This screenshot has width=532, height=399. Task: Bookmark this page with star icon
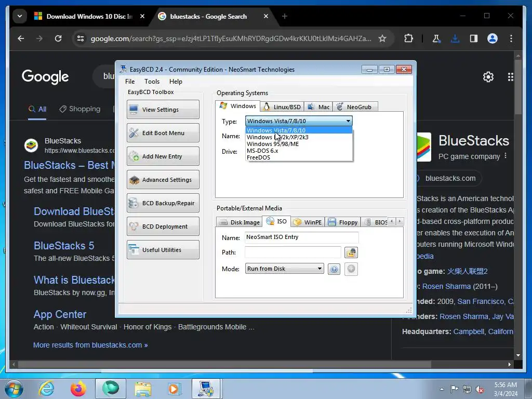click(382, 38)
